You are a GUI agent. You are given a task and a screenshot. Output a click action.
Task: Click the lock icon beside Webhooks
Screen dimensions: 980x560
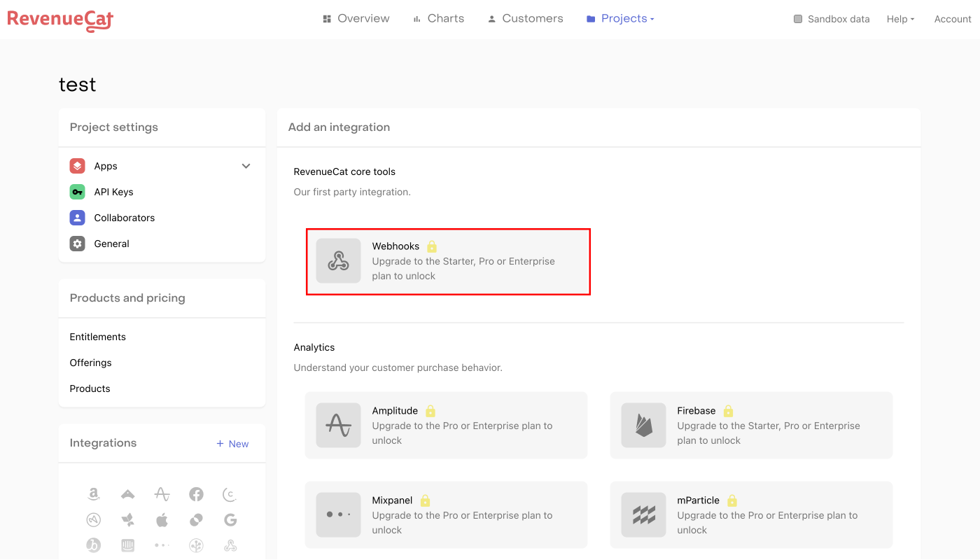(x=432, y=246)
